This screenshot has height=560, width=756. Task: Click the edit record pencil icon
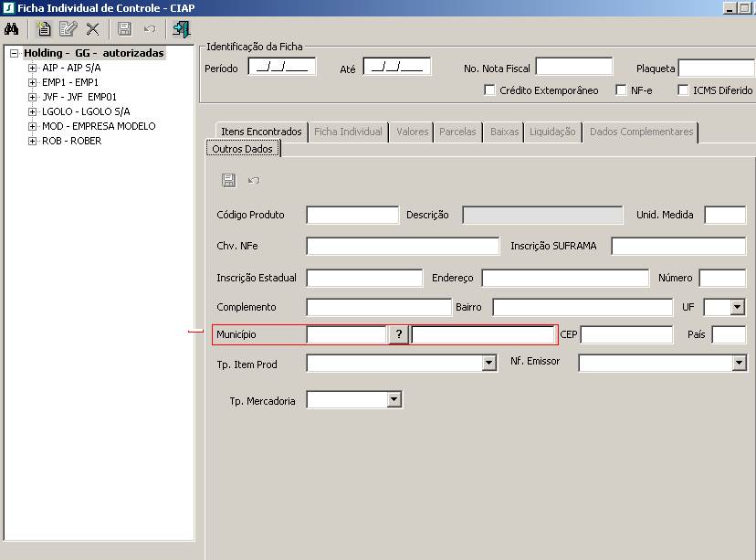tap(68, 28)
